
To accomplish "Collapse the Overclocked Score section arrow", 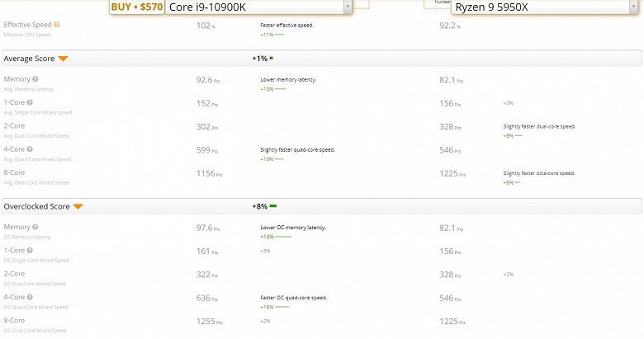I will 78,206.
